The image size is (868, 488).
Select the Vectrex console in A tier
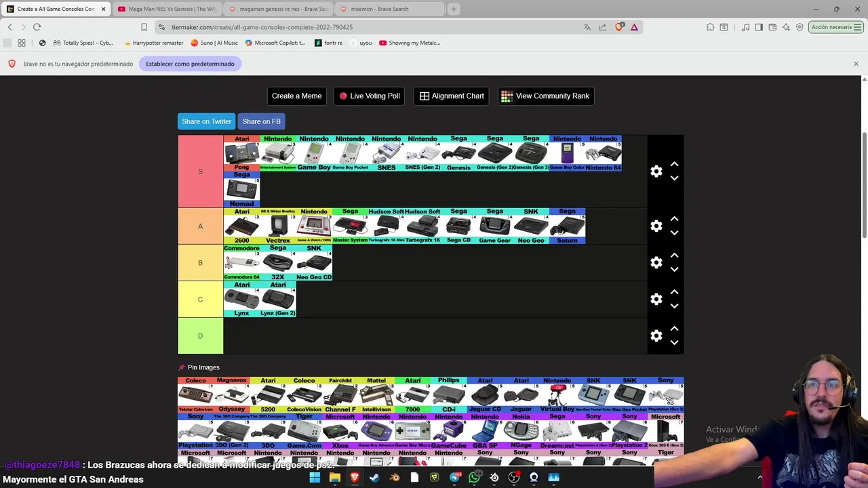pos(277,226)
